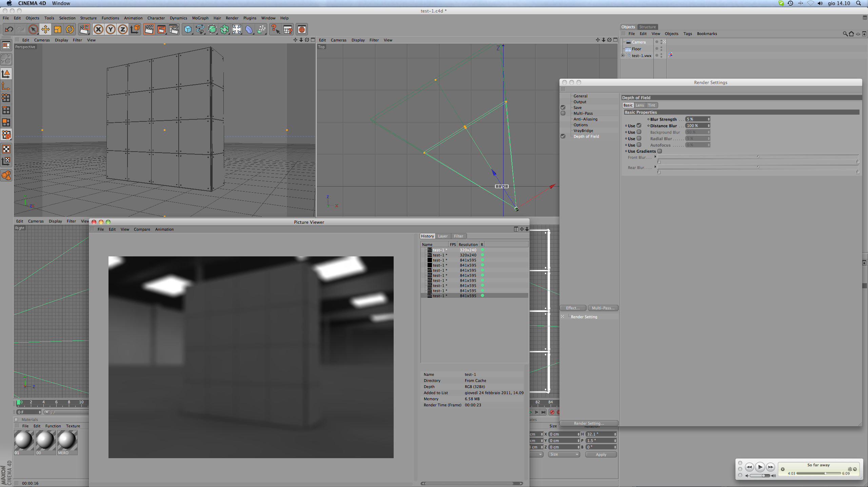Enable the Multi-Pass checkbox
This screenshot has width=868, height=487.
point(563,113)
